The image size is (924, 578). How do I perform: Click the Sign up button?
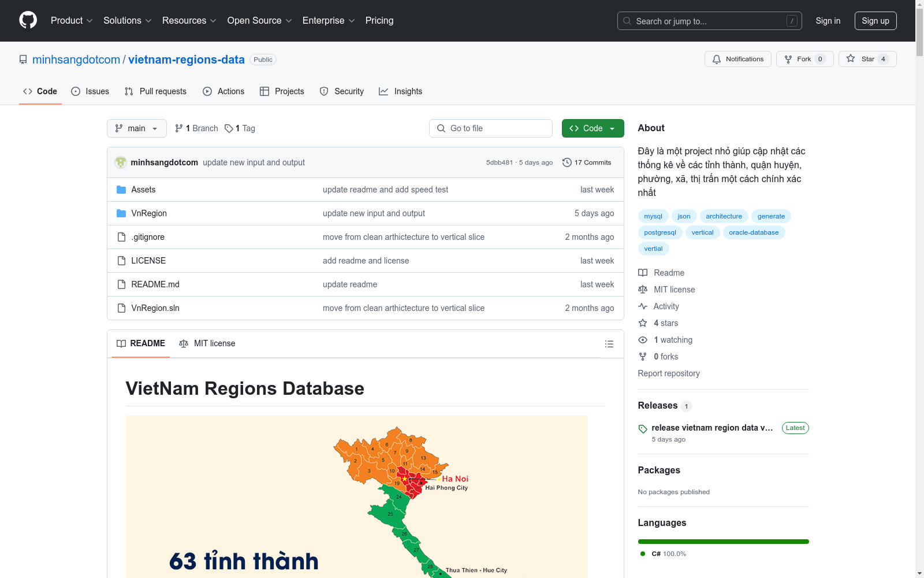pos(875,21)
